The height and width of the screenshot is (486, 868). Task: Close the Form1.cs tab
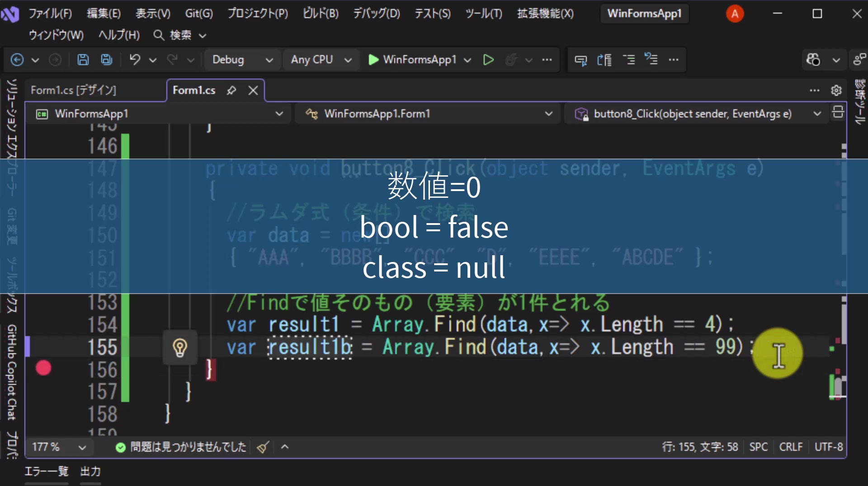pos(253,90)
